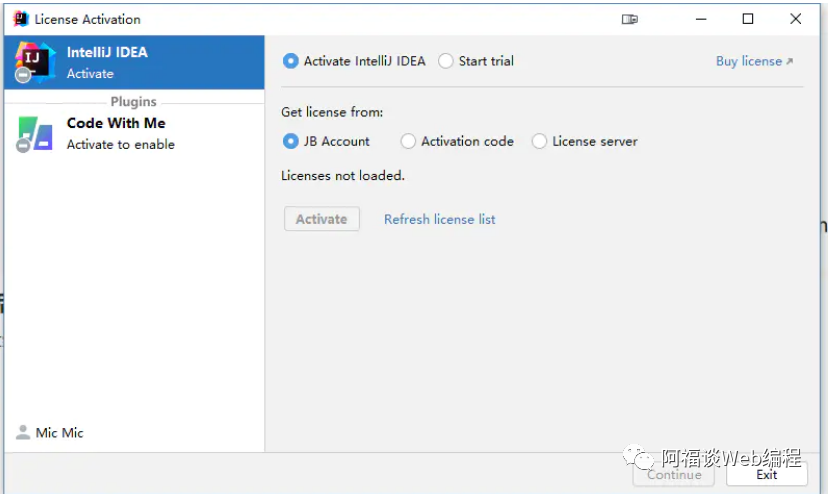
Task: Select the IntelliJ IDEA product entry
Action: (134, 62)
